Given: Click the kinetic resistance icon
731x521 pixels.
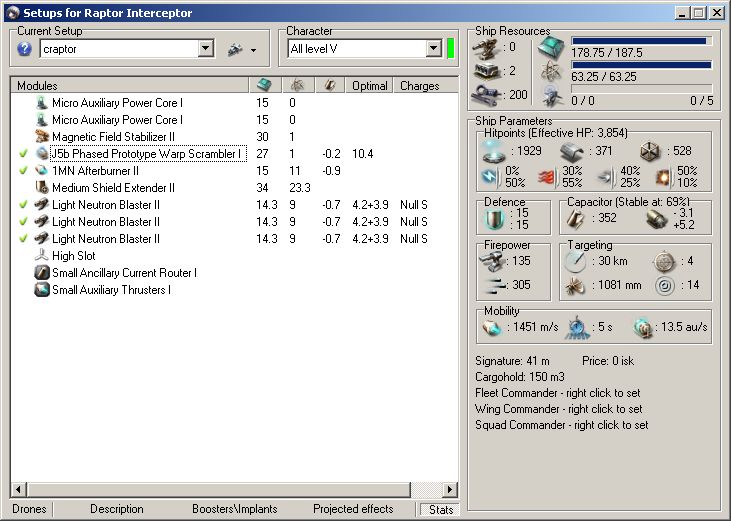Looking at the screenshot, I should click(606, 177).
